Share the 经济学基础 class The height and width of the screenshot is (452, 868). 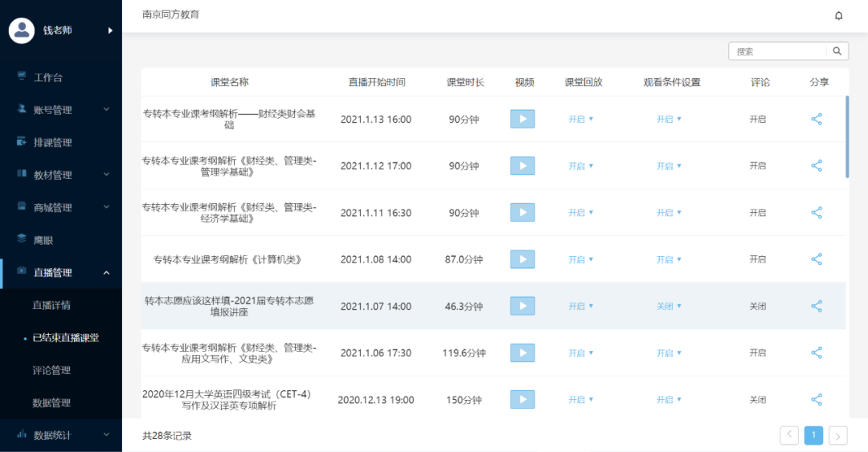click(x=817, y=213)
